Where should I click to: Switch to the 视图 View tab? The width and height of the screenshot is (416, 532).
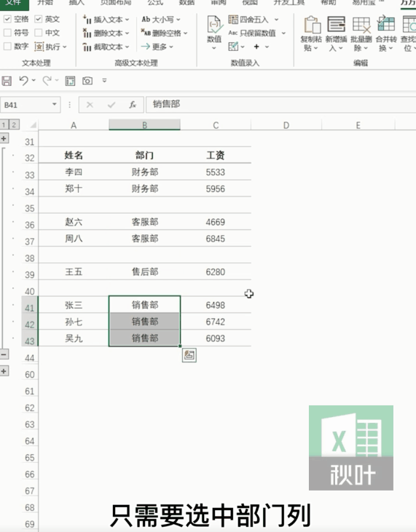[250, 3]
